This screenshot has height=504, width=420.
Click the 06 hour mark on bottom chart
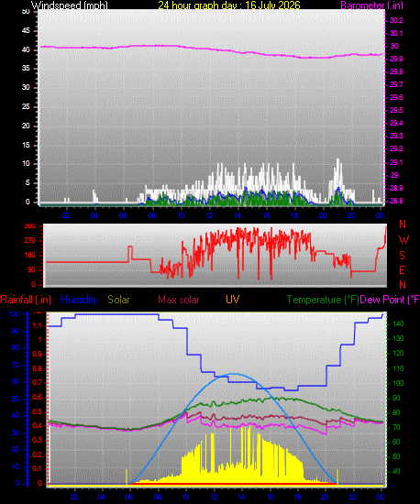click(x=129, y=497)
